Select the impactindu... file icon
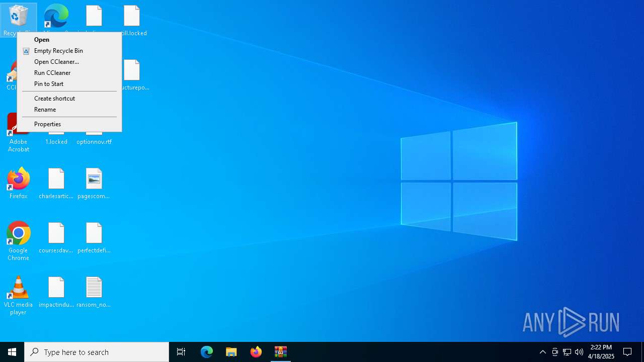This screenshot has height=362, width=644. 56,292
